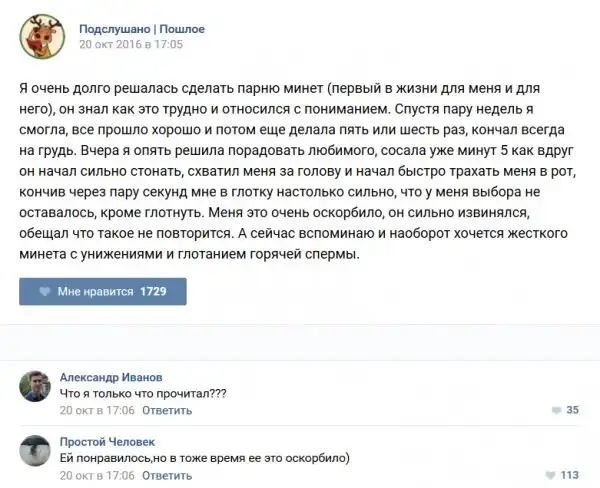Open Александр Иванов's profile photo
The height and width of the screenshot is (488, 600).
coord(36,385)
